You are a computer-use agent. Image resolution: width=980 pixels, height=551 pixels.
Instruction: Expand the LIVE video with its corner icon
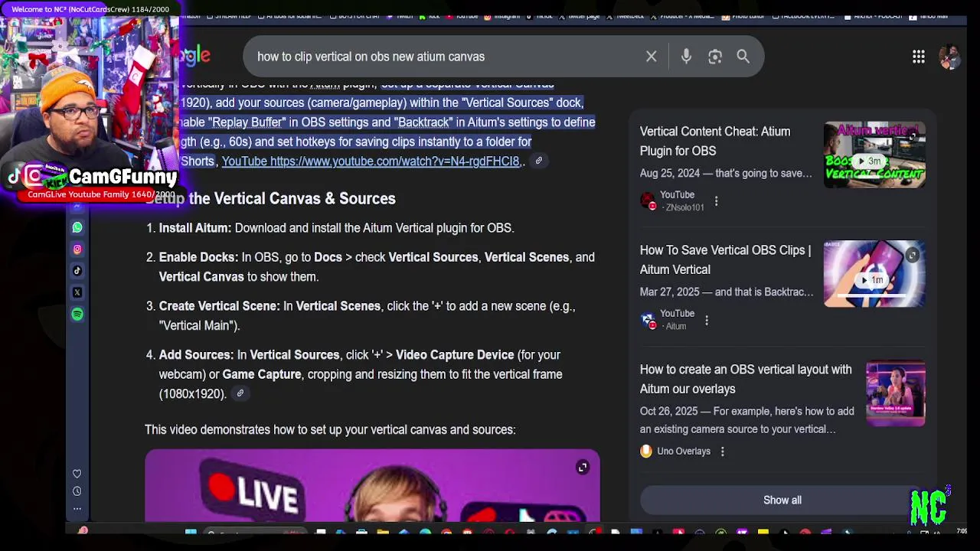click(583, 467)
